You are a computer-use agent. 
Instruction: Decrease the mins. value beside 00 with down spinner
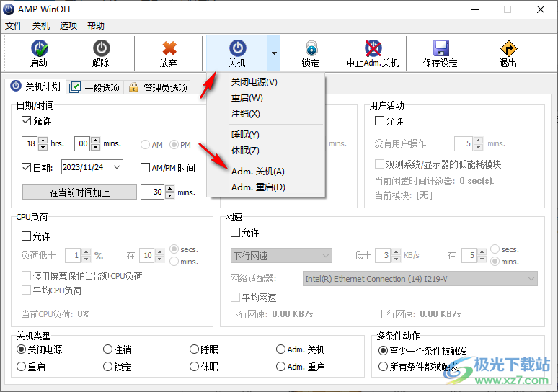tap(95, 147)
